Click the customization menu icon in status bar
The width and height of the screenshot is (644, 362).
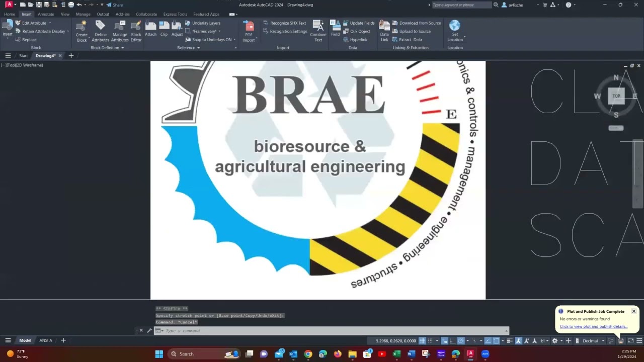pyautogui.click(x=639, y=341)
